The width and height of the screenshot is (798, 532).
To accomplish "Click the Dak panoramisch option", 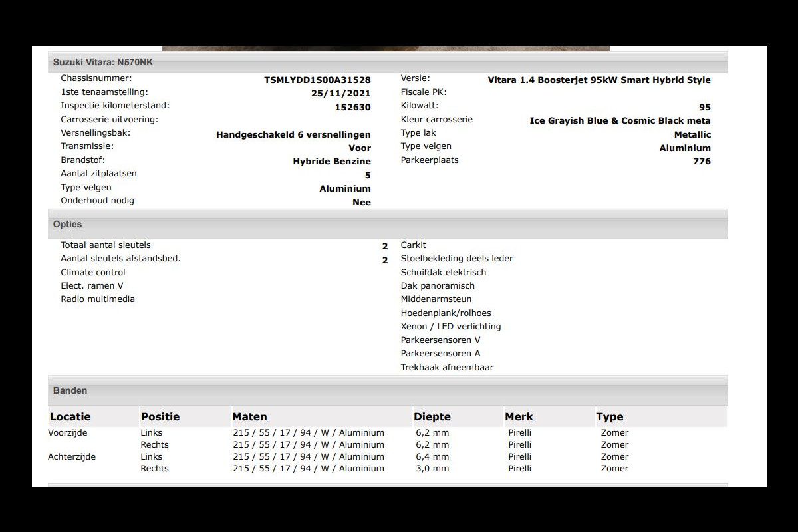I will click(438, 286).
